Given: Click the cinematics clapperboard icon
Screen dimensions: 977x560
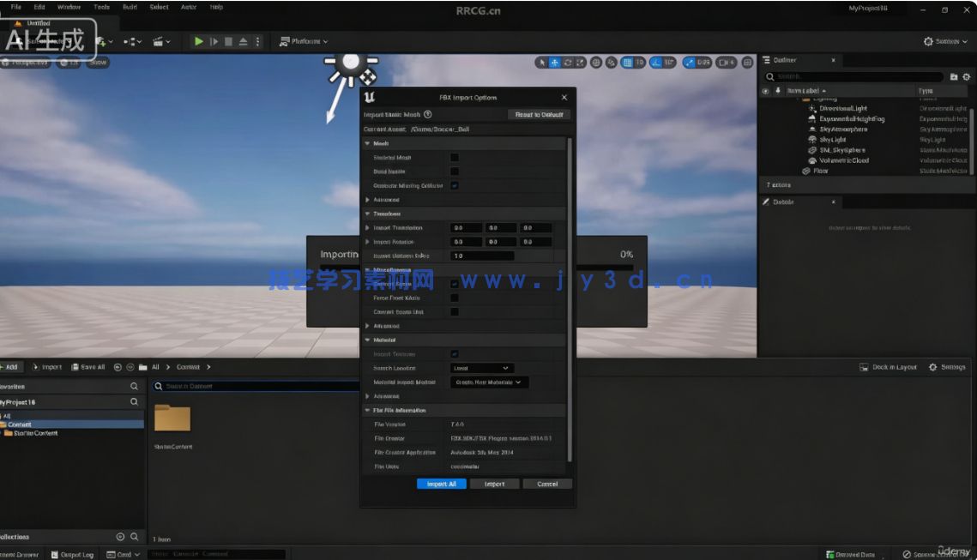Looking at the screenshot, I should click(160, 41).
